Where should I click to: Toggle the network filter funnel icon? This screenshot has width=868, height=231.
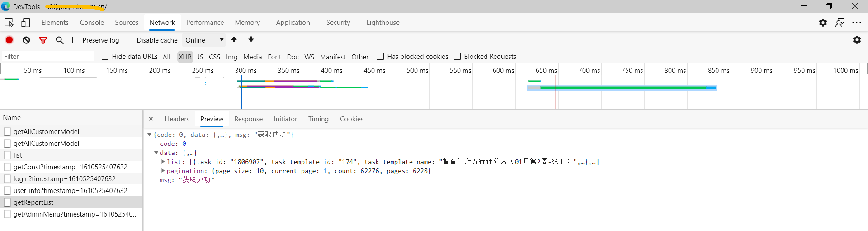(x=43, y=40)
